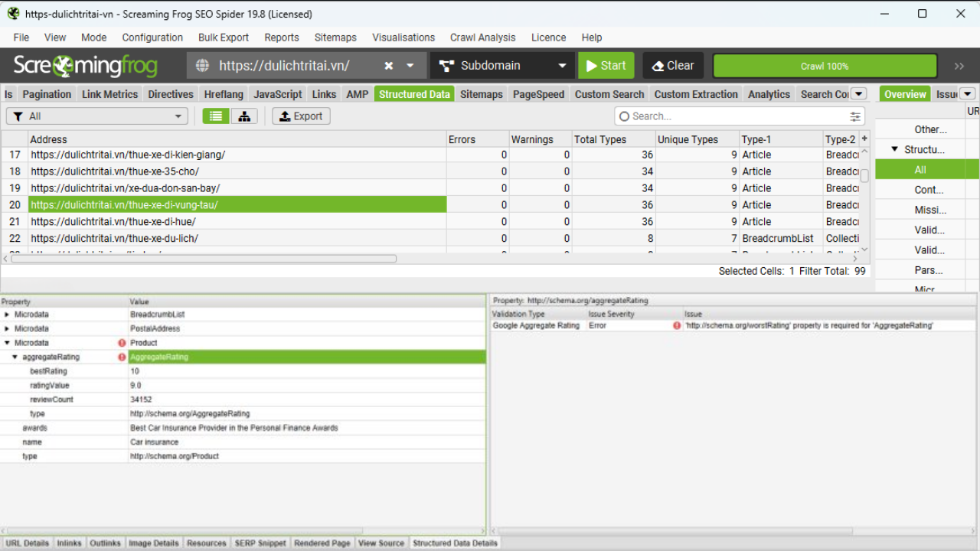This screenshot has height=551, width=980.
Task: Clear the URL using the x icon
Action: tap(388, 66)
